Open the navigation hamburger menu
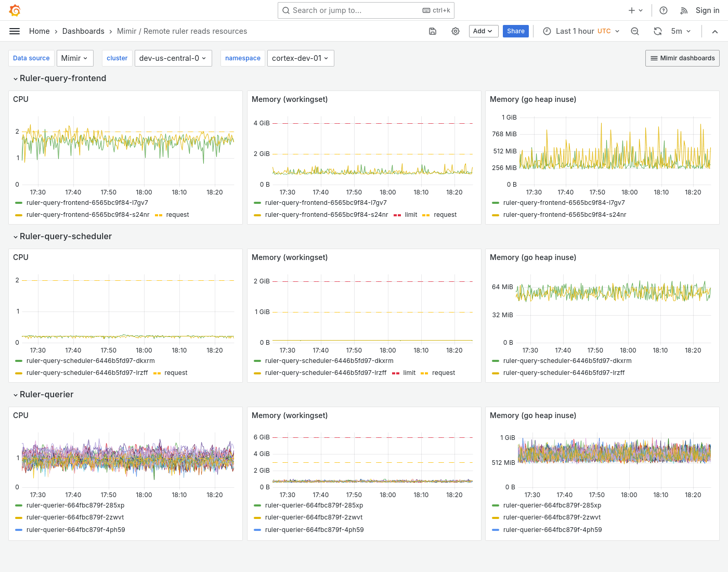The image size is (728, 572). (x=15, y=31)
